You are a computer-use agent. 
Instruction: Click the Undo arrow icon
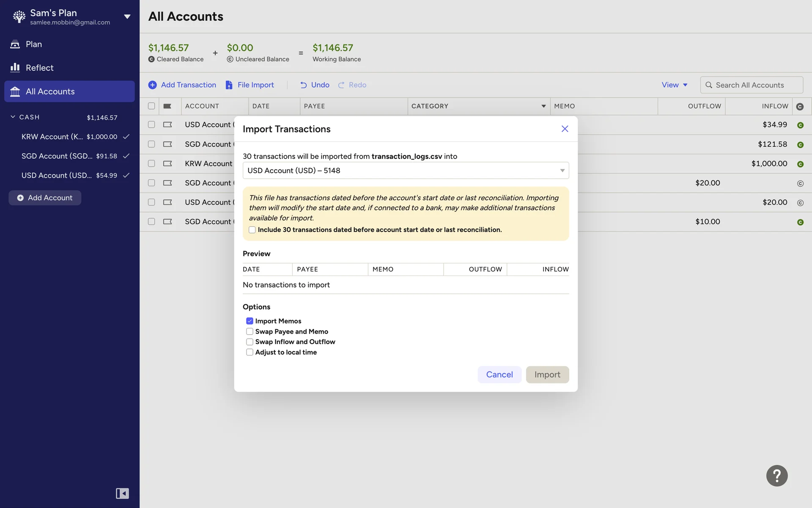coord(303,85)
